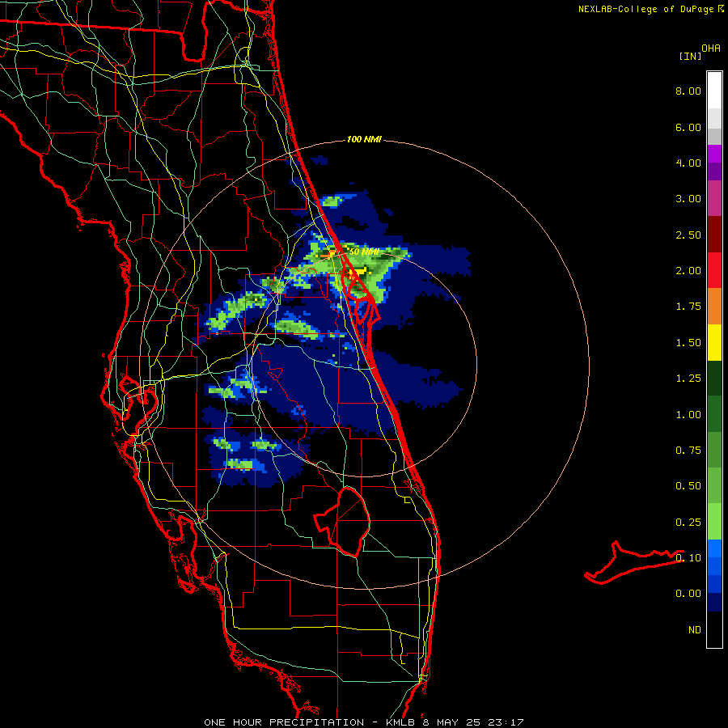Select the yellow swatch beside 1.50

point(714,342)
